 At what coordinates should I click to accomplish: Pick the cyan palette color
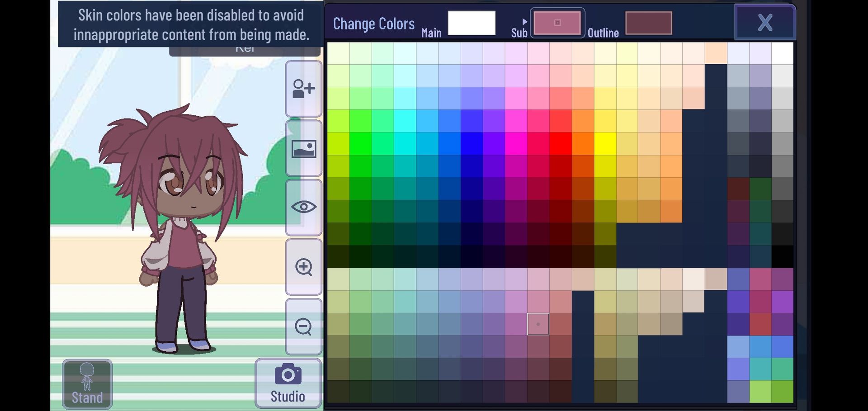[x=405, y=143]
